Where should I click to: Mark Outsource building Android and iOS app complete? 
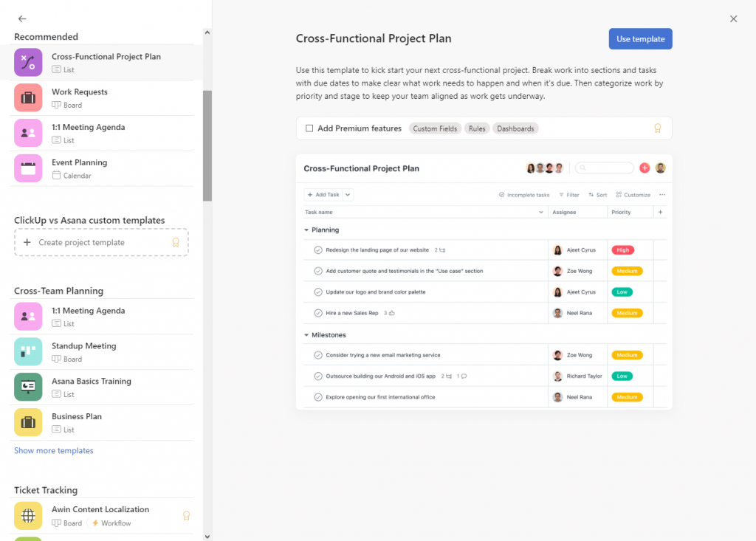tap(318, 376)
